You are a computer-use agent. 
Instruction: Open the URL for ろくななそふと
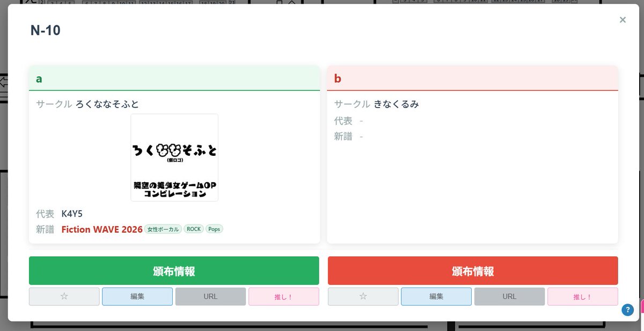click(210, 296)
